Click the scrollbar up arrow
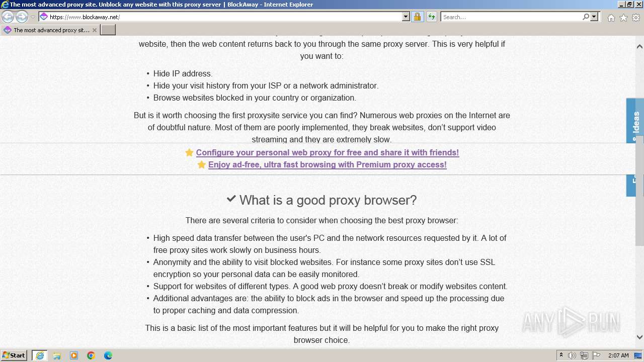Screen dimensions: 644x362 click(639, 46)
